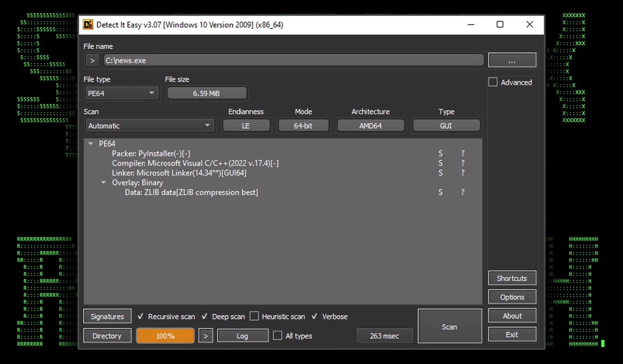The height and width of the screenshot is (364, 623).
Task: Click the S icon on the ZLIB data row
Action: (440, 192)
